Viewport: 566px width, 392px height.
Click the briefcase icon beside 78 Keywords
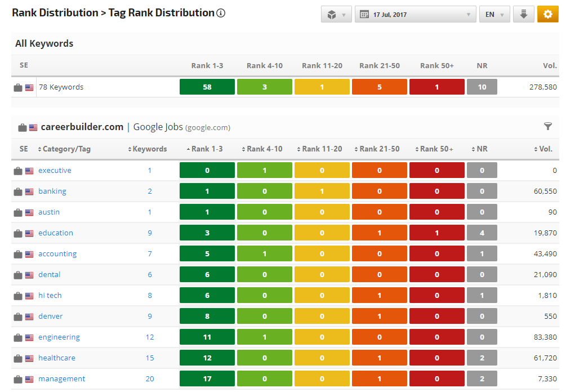(18, 87)
